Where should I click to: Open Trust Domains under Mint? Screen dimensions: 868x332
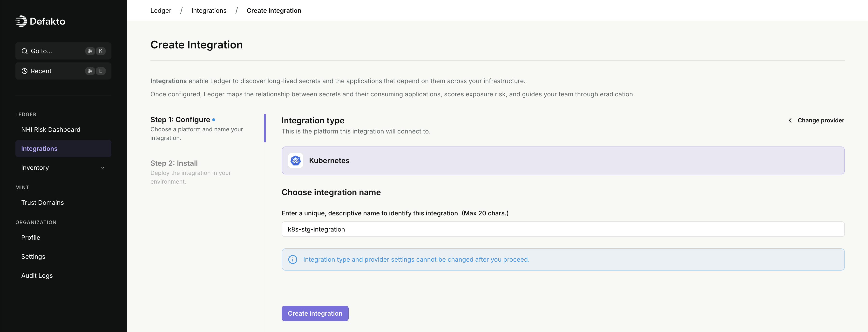pos(63,202)
